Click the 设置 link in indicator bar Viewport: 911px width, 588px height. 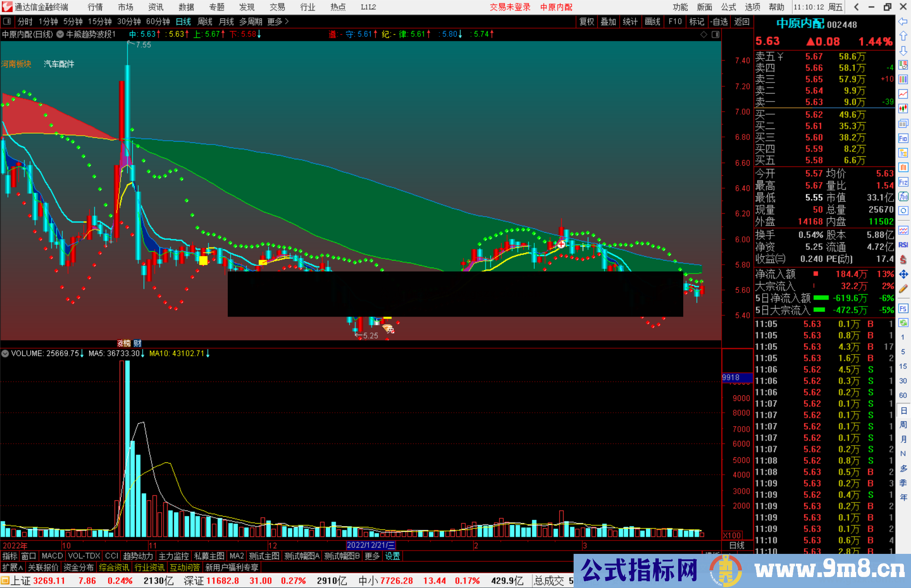point(392,556)
